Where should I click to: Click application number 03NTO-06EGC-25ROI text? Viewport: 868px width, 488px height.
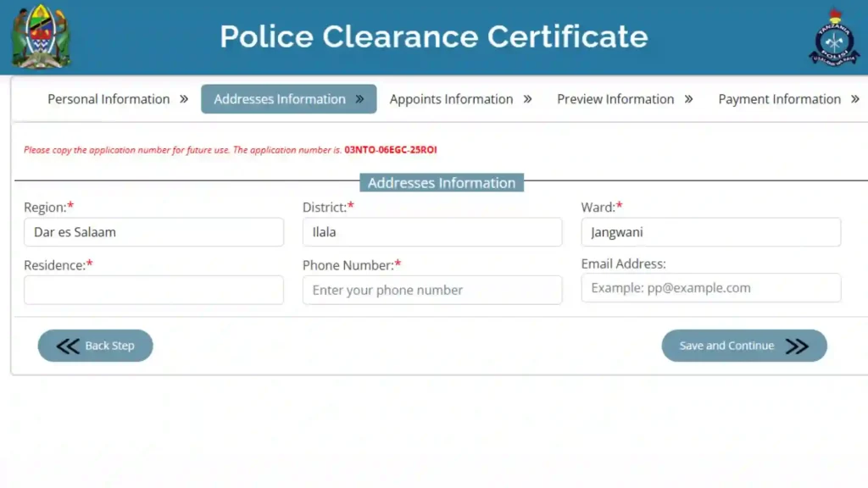coord(390,150)
